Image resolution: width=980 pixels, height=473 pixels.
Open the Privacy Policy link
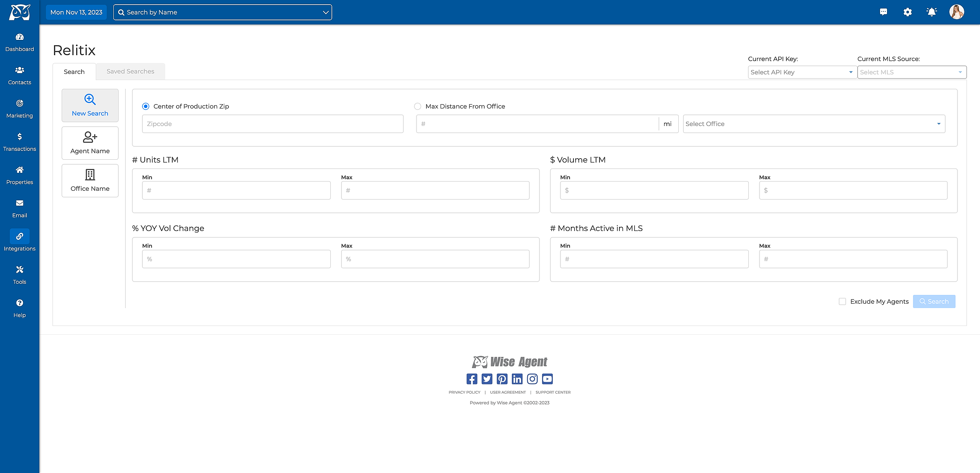tap(464, 392)
